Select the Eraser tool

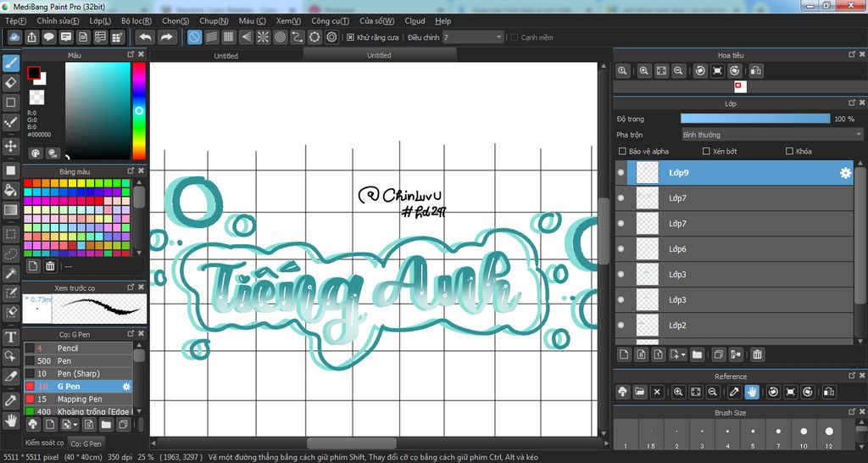coord(10,83)
